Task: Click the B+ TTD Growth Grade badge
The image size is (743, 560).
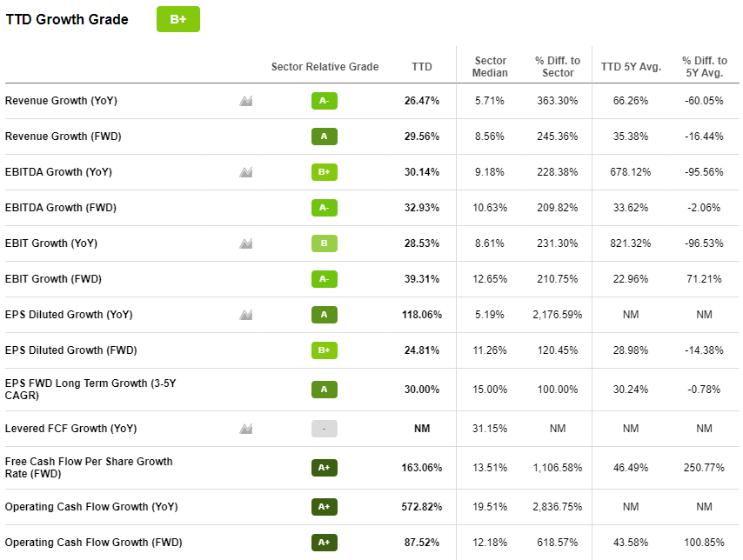Action: click(x=178, y=19)
